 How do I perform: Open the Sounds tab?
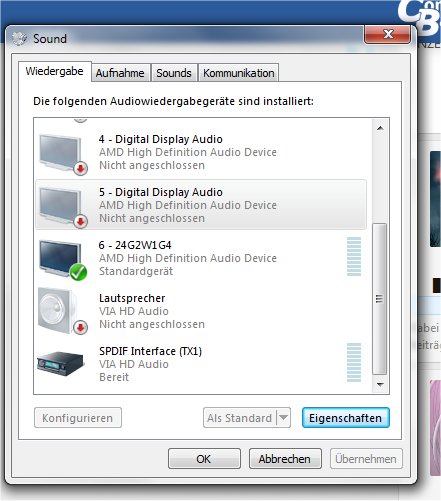point(174,73)
